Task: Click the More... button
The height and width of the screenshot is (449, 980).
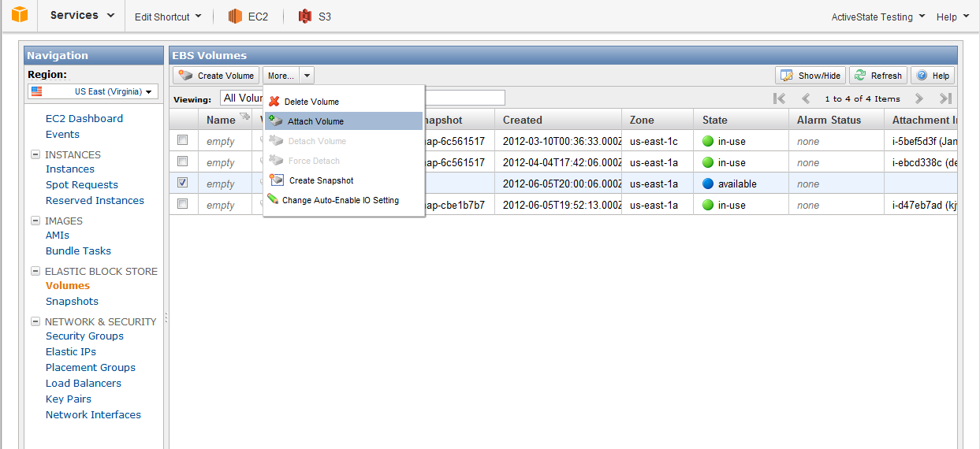Action: [281, 76]
